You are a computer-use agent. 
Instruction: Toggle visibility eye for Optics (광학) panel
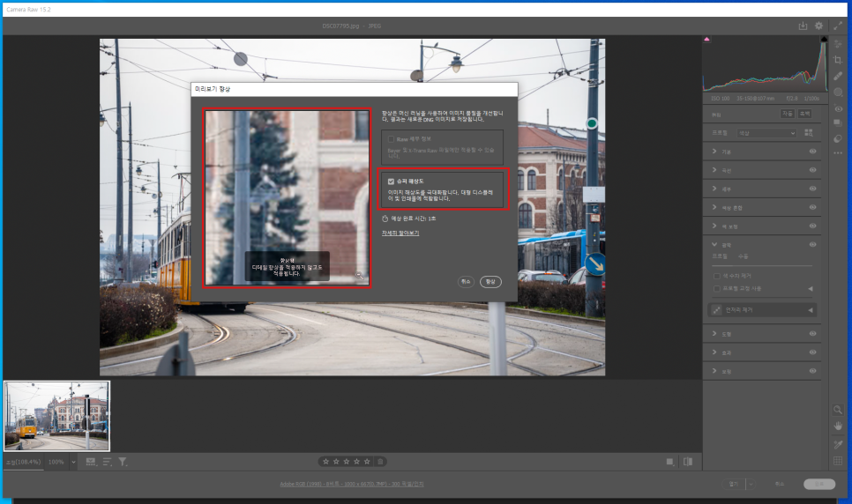(812, 244)
